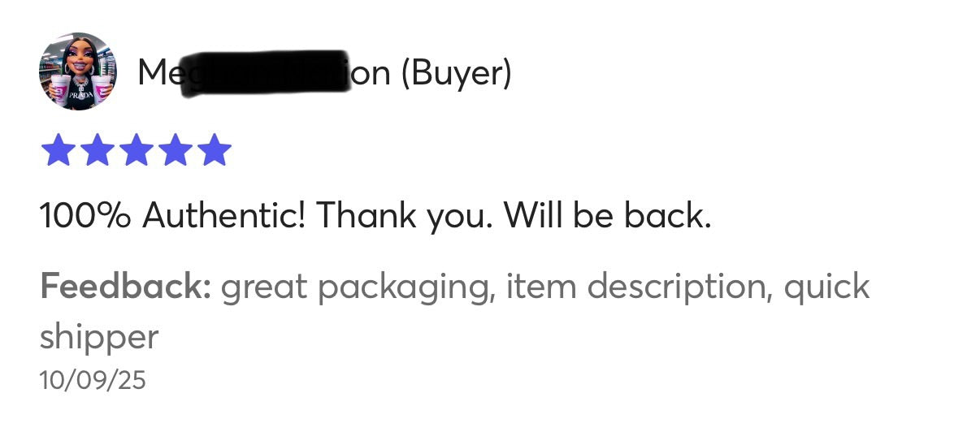Screen dimensions: 980x432
Task: Click the "100%" text in the review
Action: pos(86,215)
